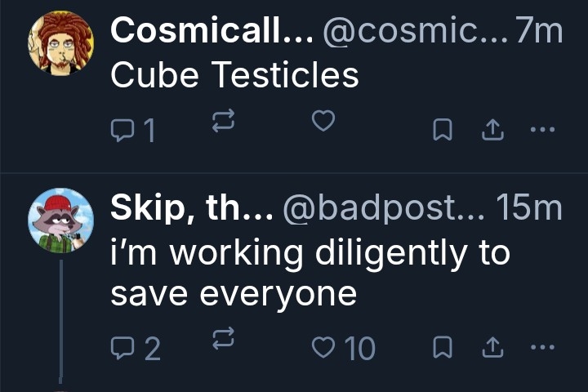The width and height of the screenshot is (588, 392).
Task: Repost the Cube Testicles post
Action: (x=223, y=123)
